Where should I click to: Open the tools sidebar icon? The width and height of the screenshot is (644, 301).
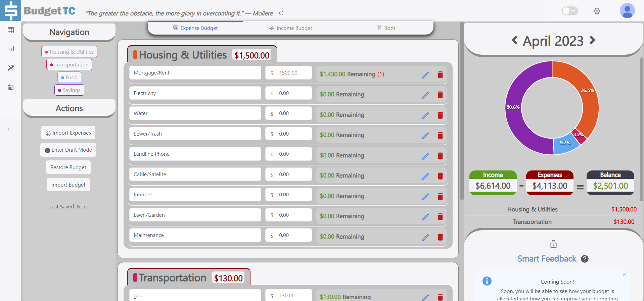11,68
